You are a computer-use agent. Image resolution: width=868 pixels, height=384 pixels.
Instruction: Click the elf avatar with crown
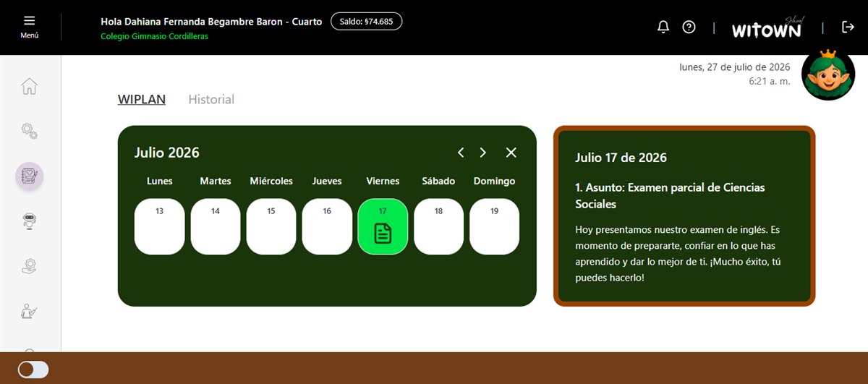point(829,74)
